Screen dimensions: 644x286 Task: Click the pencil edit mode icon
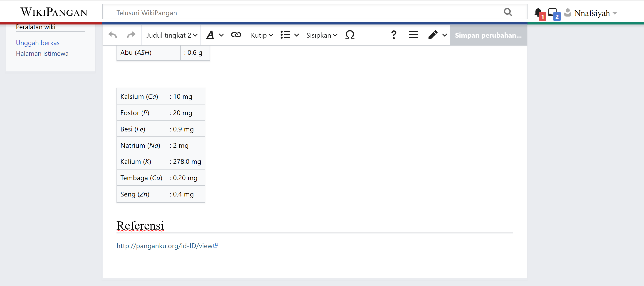coord(433,35)
